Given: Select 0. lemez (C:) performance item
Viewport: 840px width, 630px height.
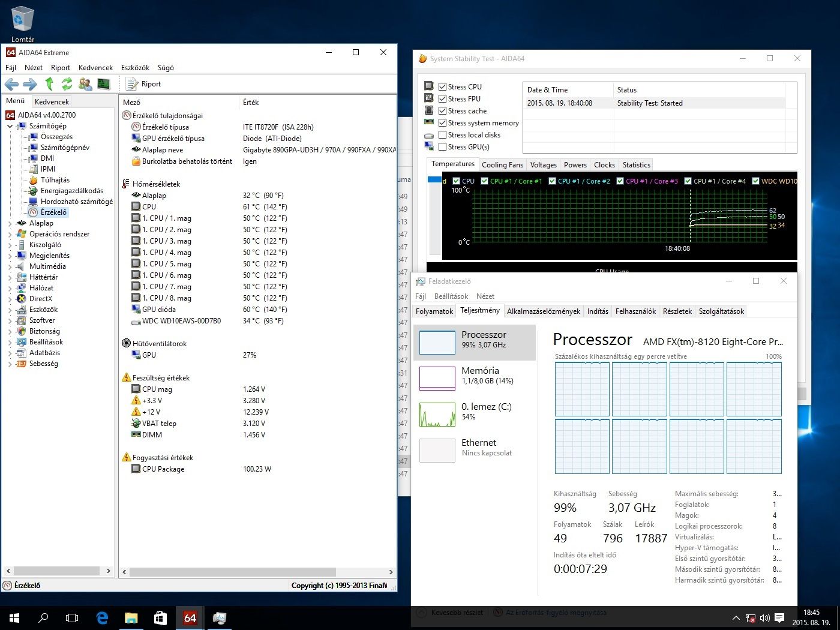Looking at the screenshot, I should (x=475, y=414).
